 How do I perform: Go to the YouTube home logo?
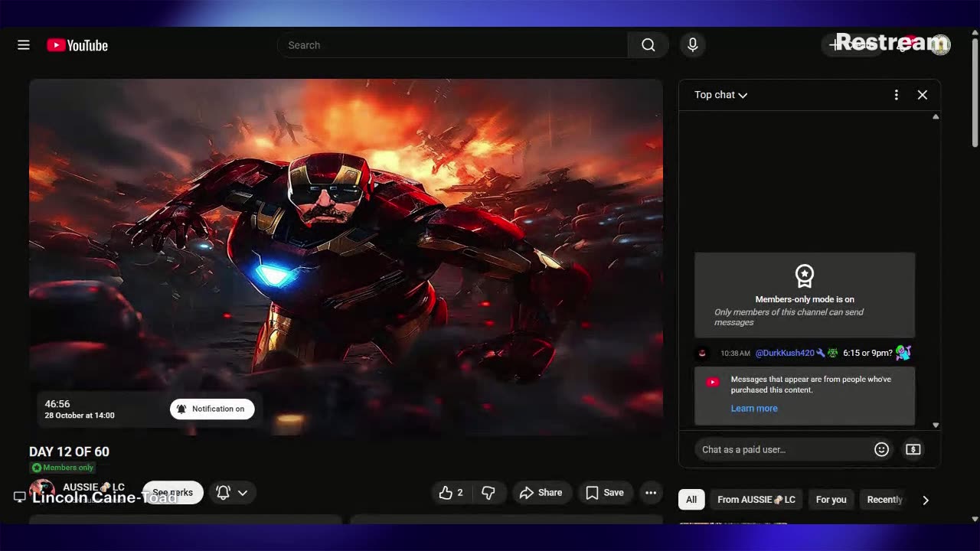click(x=77, y=45)
